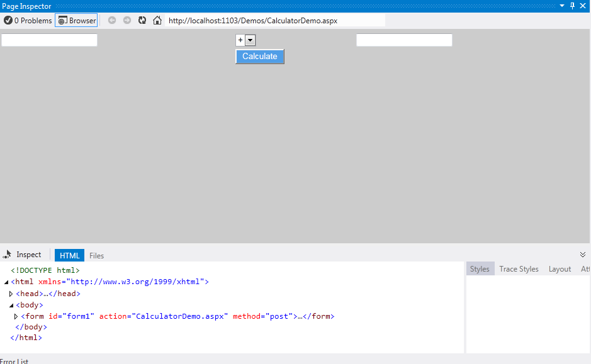Open the Page Inspector window options arrow
The width and height of the screenshot is (591, 364).
coord(562,6)
